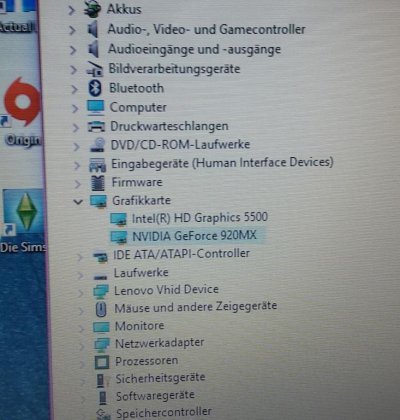The image size is (400, 420).
Task: Click the Prozessoren icon
Action: 102,362
